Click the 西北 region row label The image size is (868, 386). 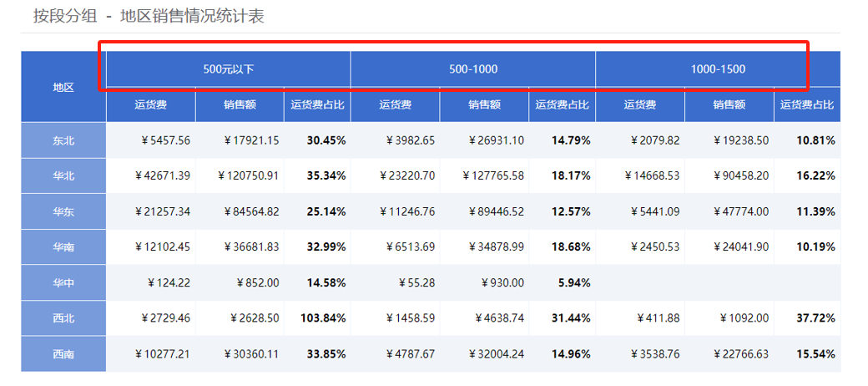[63, 318]
